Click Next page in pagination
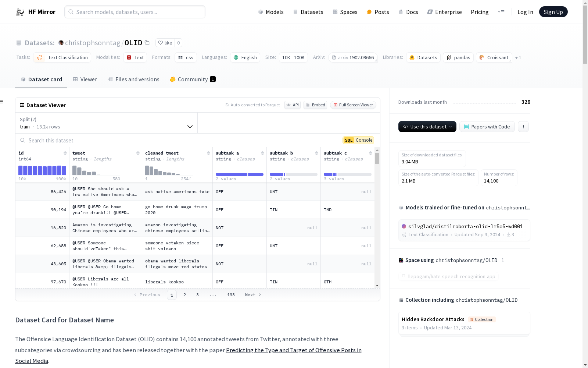 pos(253,295)
